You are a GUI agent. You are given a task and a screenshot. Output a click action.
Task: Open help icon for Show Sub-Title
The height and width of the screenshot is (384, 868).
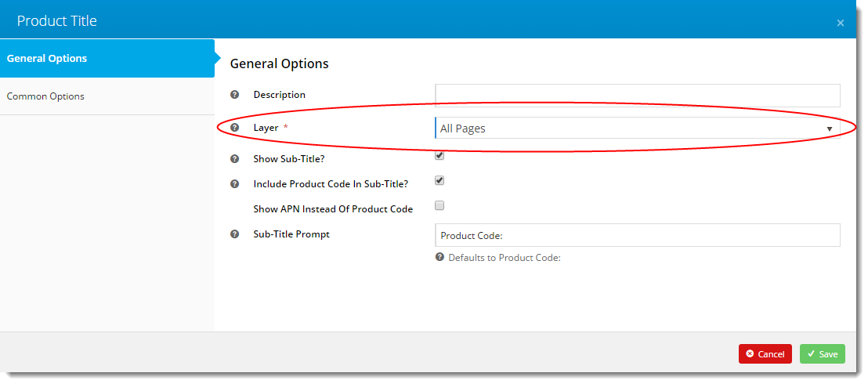click(235, 159)
